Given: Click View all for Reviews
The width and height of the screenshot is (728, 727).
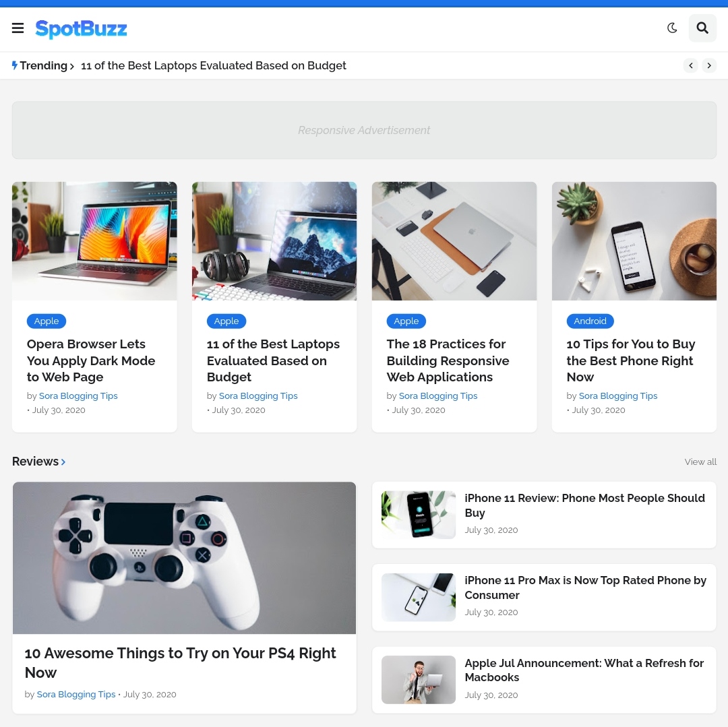Looking at the screenshot, I should tap(700, 462).
